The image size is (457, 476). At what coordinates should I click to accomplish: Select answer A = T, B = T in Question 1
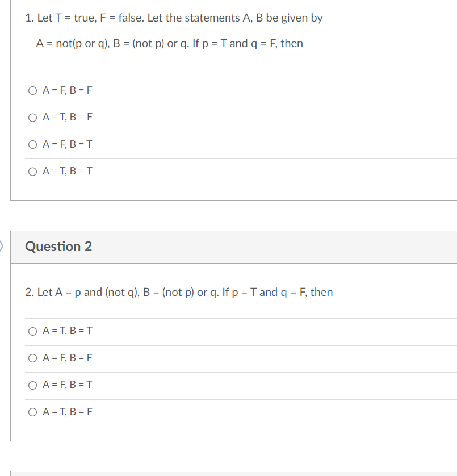pos(68,171)
